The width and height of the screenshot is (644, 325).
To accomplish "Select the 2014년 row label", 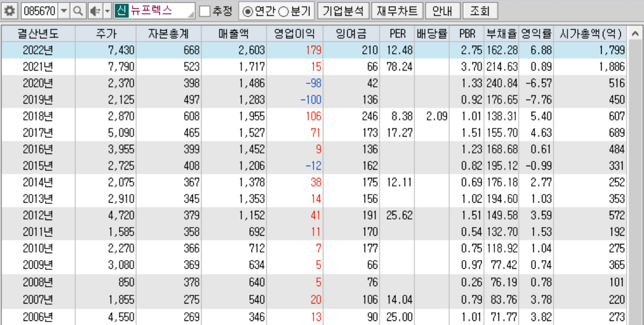I will 38,182.
